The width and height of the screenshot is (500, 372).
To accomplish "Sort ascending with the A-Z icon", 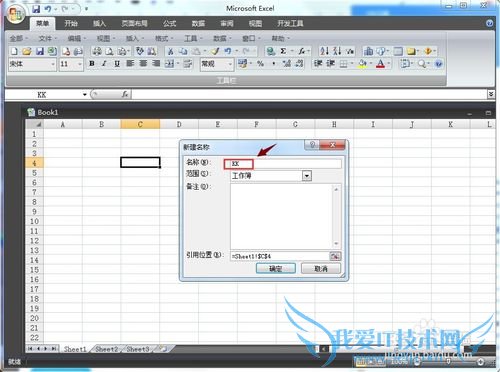I will (x=324, y=51).
